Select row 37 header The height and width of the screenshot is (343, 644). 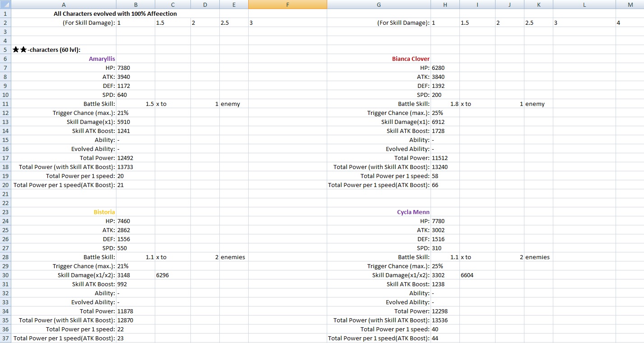click(5, 338)
